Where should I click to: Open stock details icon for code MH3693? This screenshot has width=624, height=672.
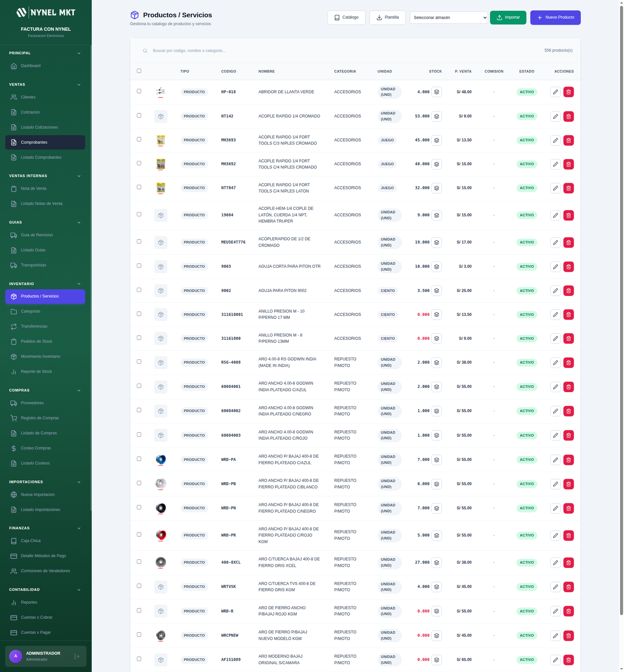436,140
